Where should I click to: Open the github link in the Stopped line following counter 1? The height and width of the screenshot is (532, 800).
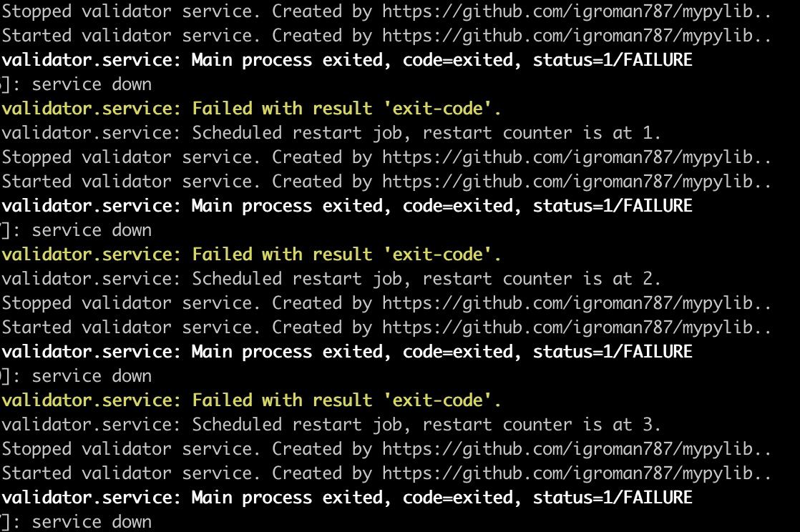pyautogui.click(x=577, y=157)
